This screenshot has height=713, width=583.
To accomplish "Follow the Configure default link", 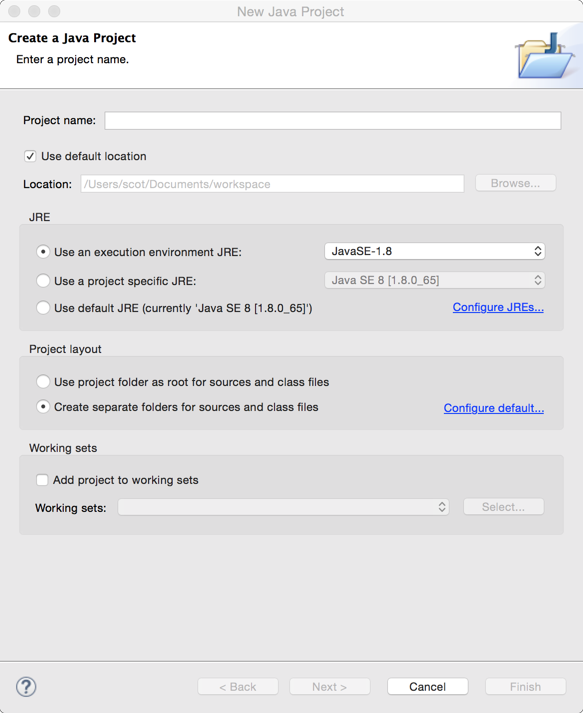I will (493, 408).
